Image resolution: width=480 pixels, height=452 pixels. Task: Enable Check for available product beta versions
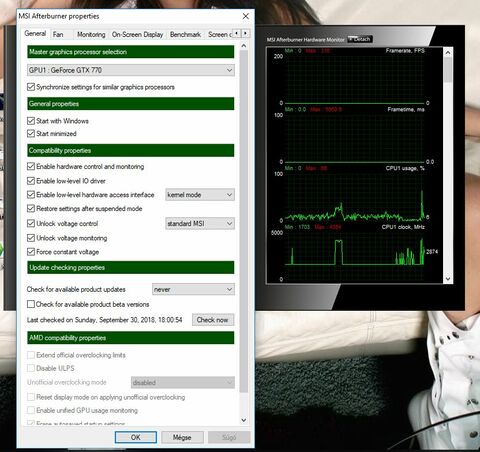pyautogui.click(x=31, y=304)
